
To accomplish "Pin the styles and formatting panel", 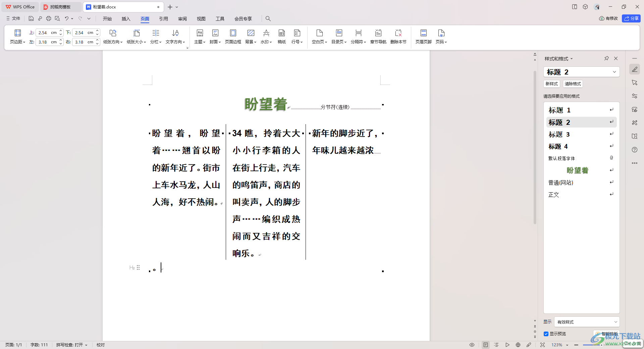I will (606, 58).
